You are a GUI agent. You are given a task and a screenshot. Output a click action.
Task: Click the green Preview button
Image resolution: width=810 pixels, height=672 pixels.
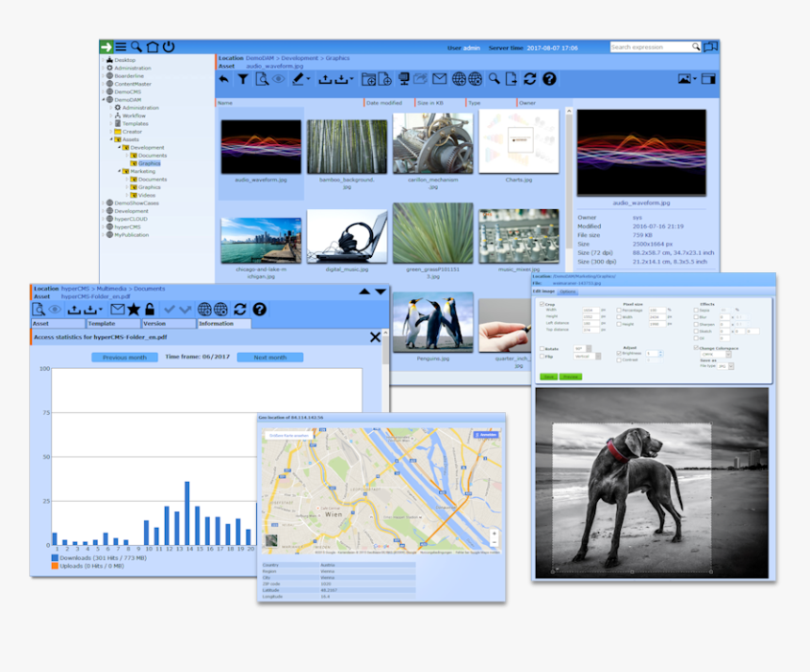tap(571, 376)
